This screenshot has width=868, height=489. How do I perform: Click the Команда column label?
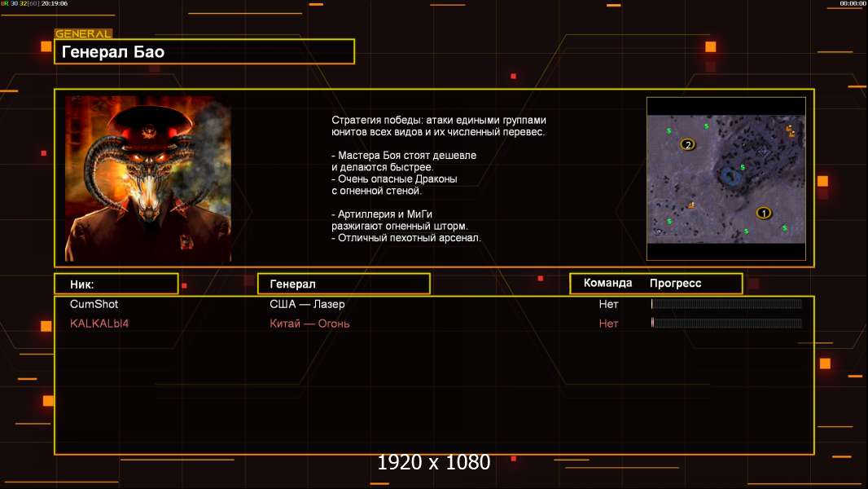click(x=607, y=283)
